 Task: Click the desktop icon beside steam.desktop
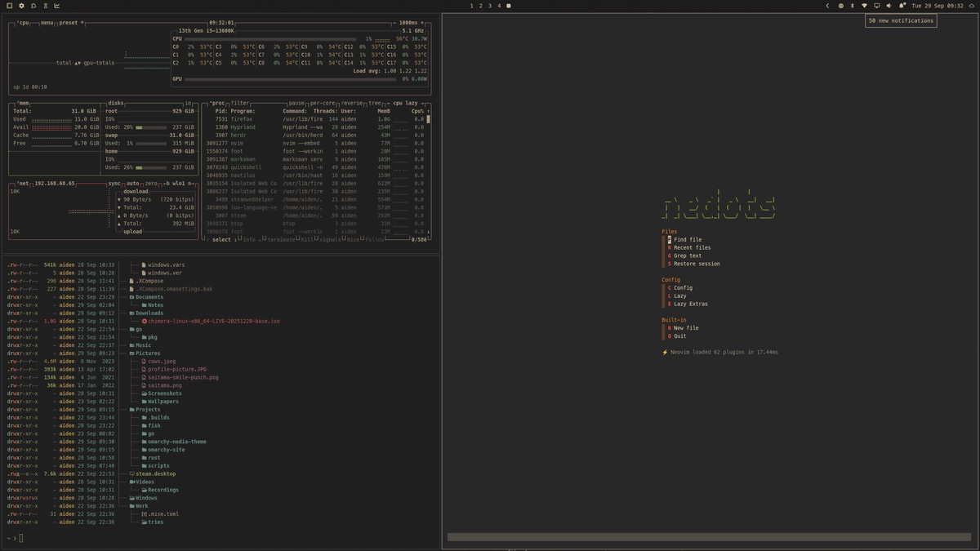[131, 474]
